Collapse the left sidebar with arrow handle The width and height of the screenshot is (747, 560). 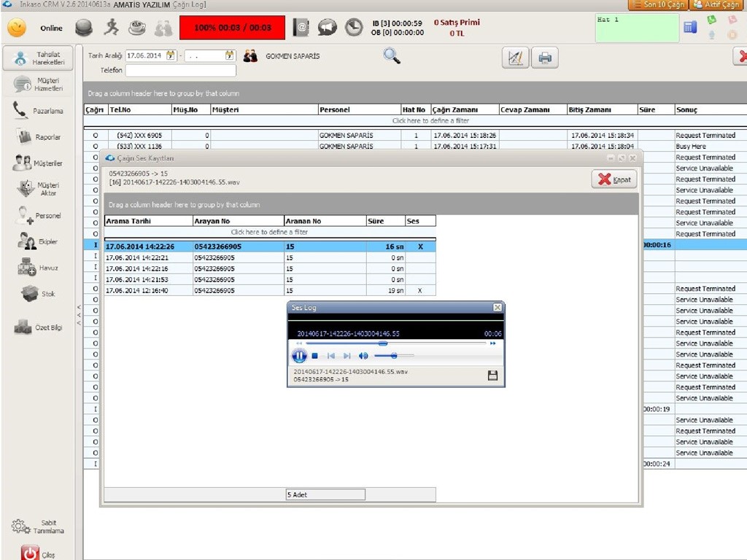click(x=79, y=314)
